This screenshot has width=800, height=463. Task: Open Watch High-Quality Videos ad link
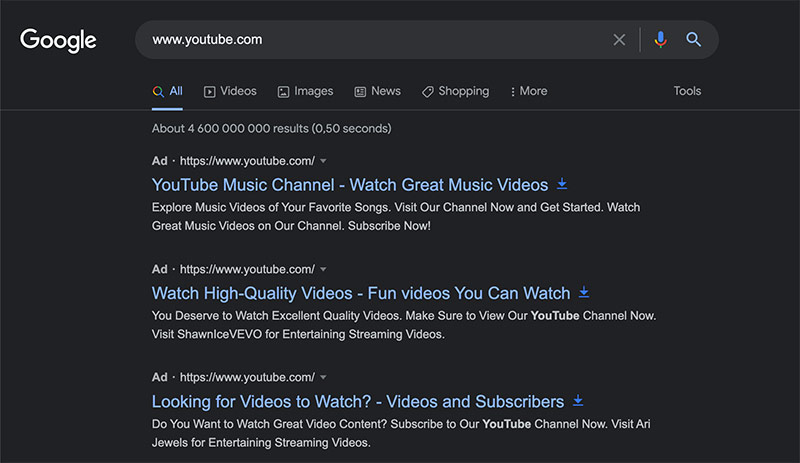coord(360,293)
